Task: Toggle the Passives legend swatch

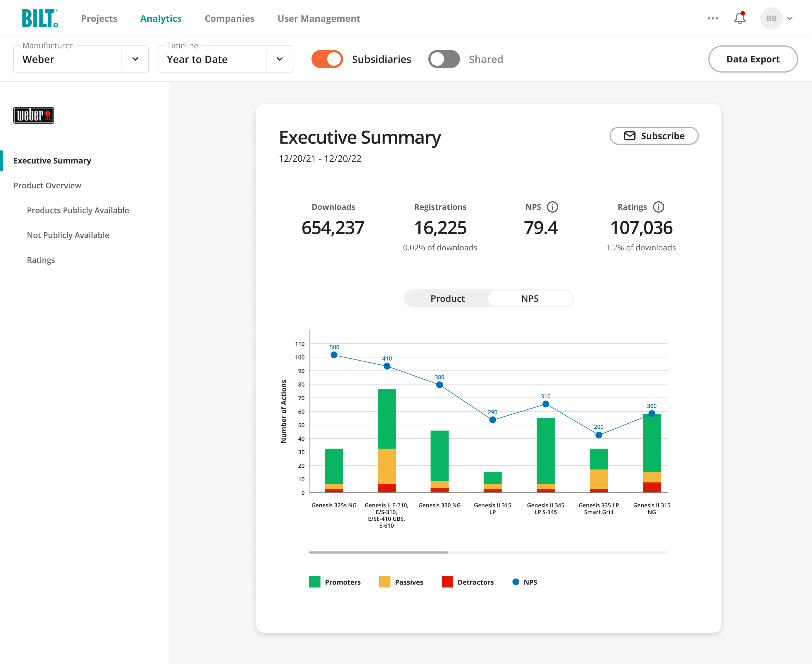Action: (384, 582)
